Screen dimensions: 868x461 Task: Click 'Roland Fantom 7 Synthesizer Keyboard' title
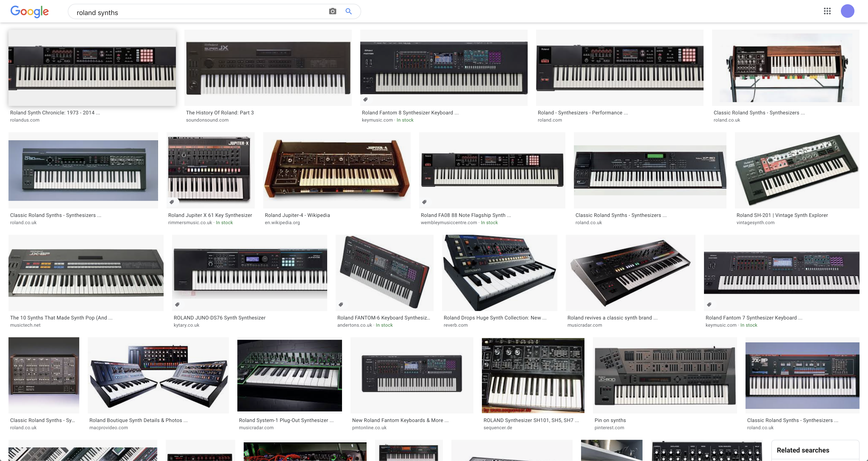click(x=754, y=317)
